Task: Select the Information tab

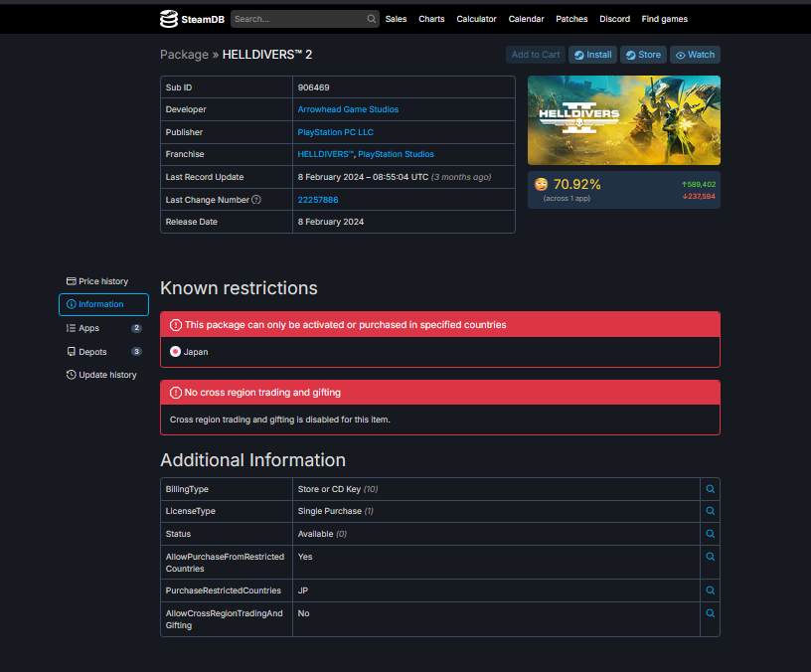Action: (103, 304)
